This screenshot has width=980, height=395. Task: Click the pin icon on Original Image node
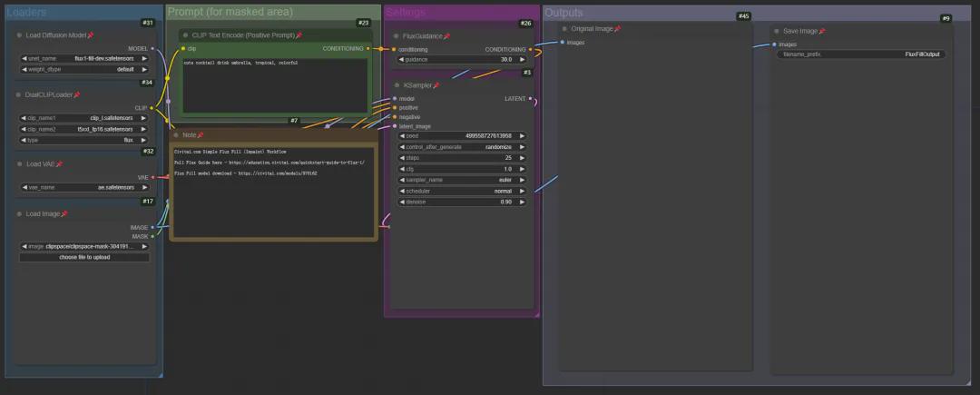[618, 29]
